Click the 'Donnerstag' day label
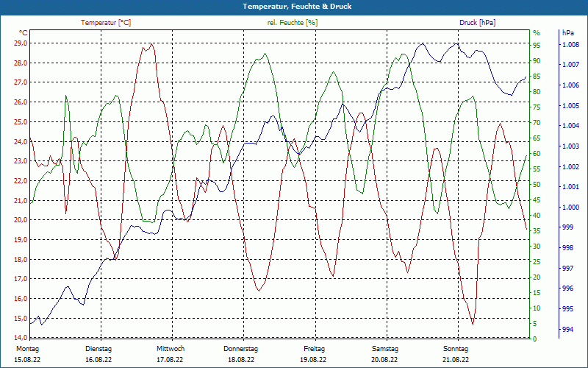 click(241, 349)
